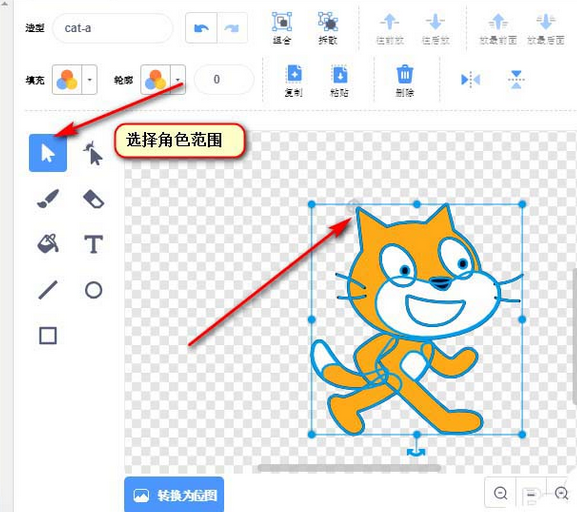577x512 pixels.
Task: Expand the Outline color dropdown arrow
Action: [x=178, y=80]
